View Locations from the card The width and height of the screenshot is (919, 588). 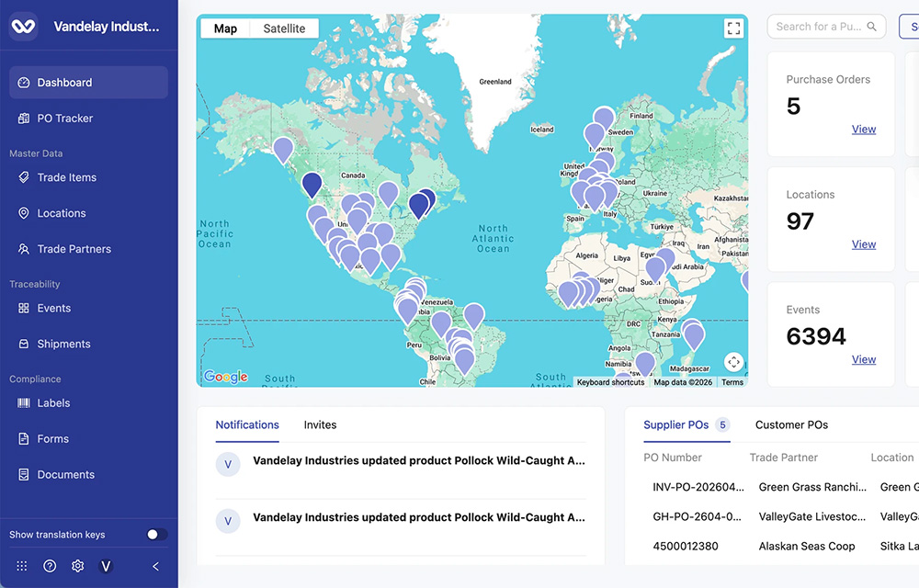(x=864, y=244)
